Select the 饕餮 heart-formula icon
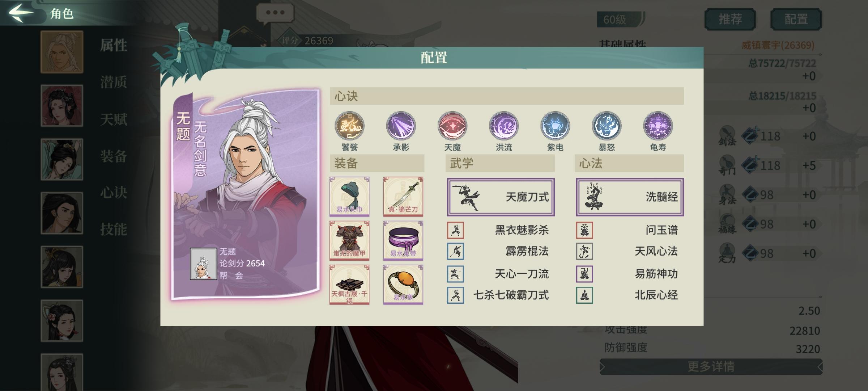 [349, 126]
